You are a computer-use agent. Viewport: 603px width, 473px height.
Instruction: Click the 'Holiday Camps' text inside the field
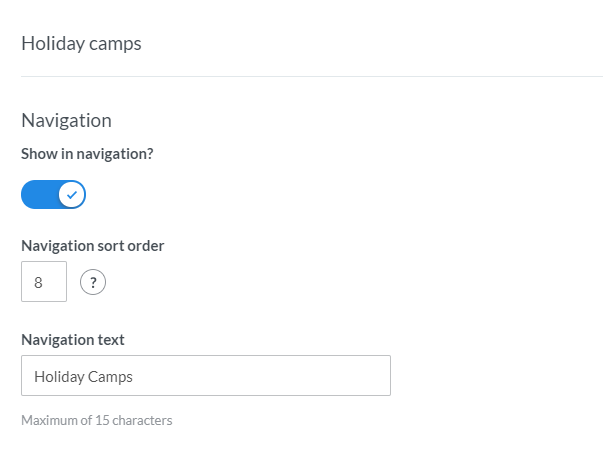coord(83,377)
